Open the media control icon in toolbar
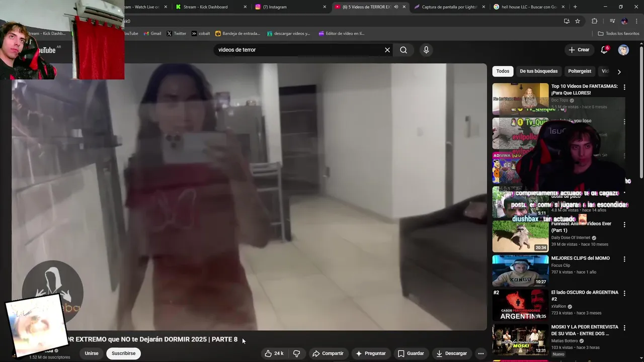 click(x=612, y=21)
